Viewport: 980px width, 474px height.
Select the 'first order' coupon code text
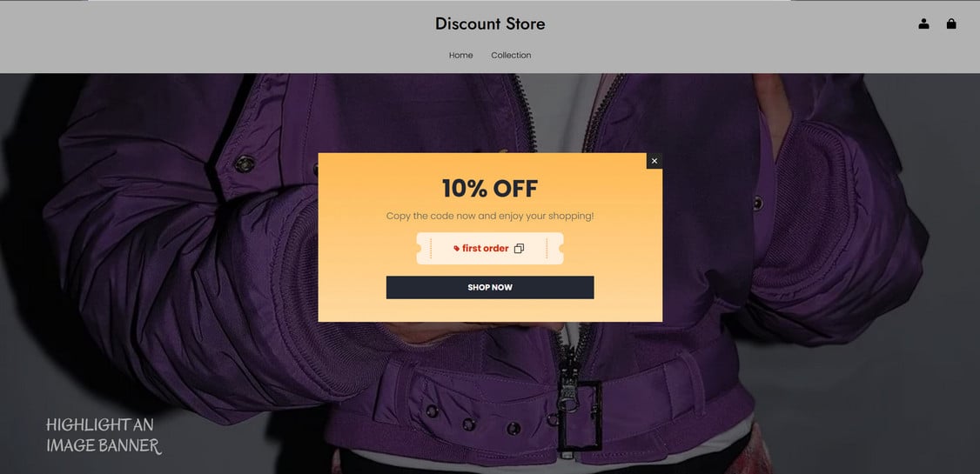point(486,249)
